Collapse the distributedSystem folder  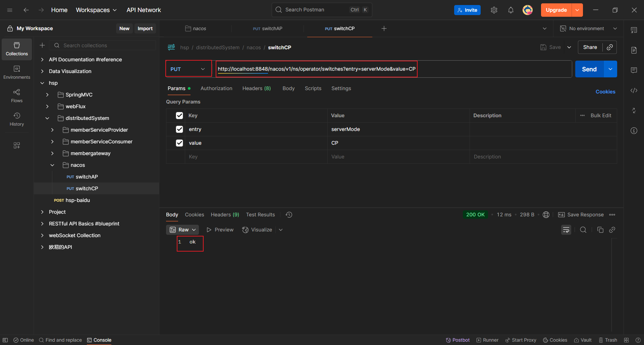47,118
